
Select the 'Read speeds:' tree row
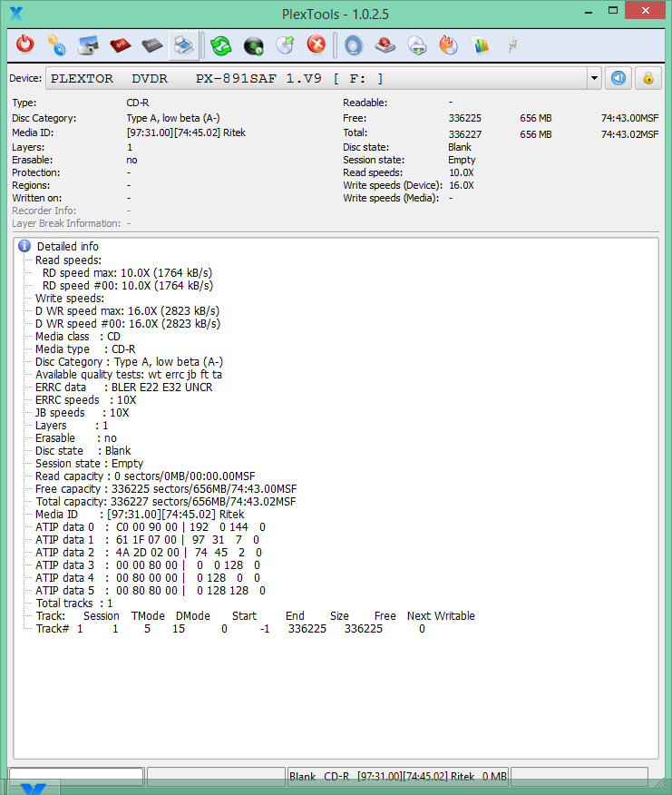[x=68, y=260]
